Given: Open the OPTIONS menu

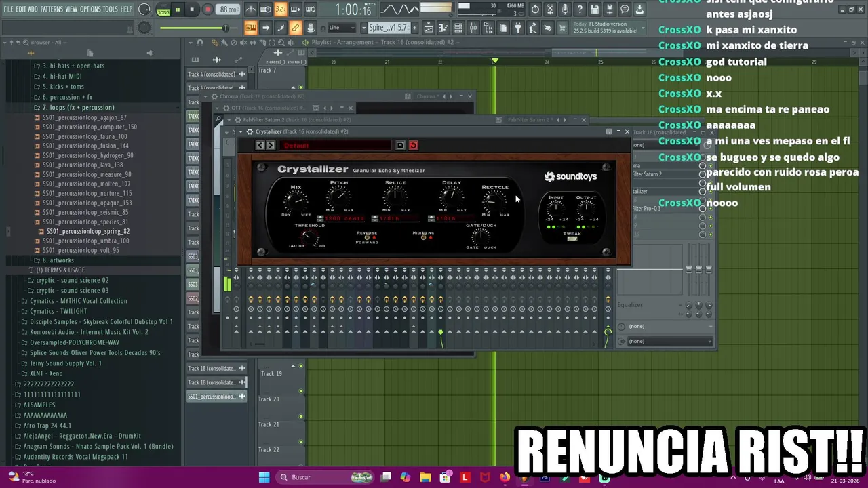Looking at the screenshot, I should click(x=90, y=9).
